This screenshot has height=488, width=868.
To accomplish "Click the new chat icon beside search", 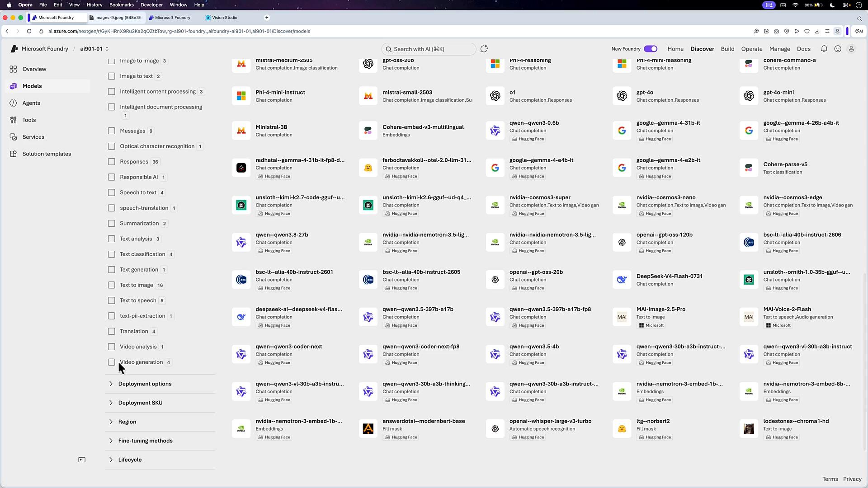I will 484,49.
